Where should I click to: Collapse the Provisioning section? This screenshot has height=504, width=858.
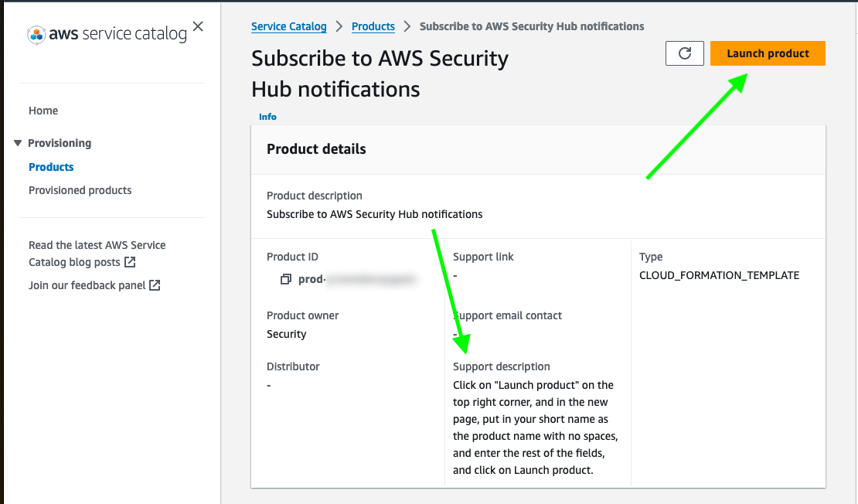click(60, 143)
